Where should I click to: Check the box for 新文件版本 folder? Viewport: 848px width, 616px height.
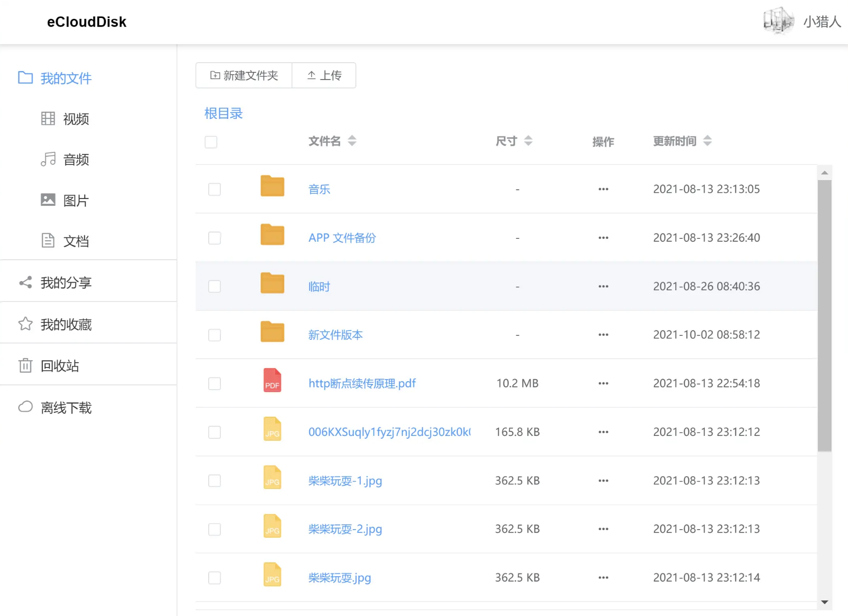tap(215, 335)
